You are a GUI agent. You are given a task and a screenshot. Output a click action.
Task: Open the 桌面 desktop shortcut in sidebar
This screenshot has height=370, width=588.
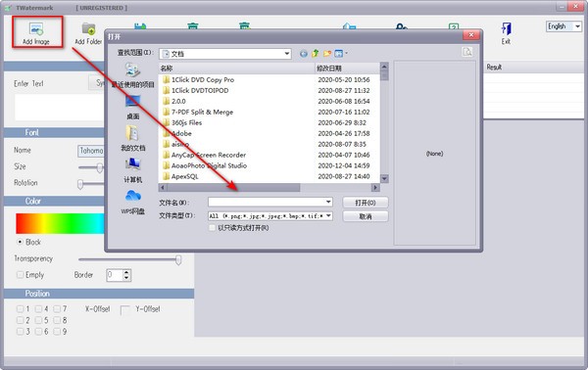click(x=132, y=107)
